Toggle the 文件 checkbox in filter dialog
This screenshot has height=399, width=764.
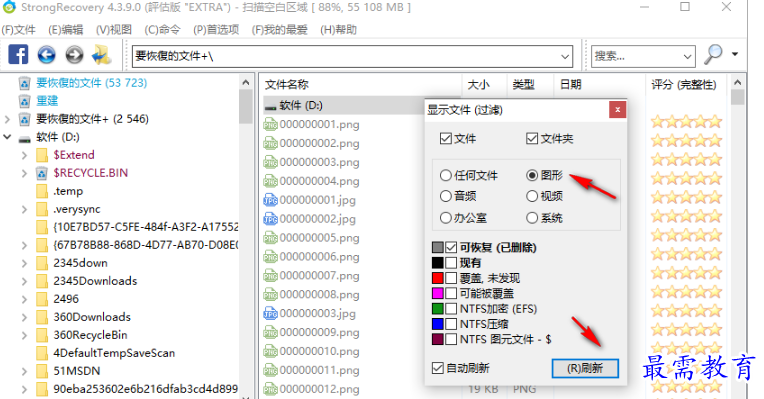point(445,138)
